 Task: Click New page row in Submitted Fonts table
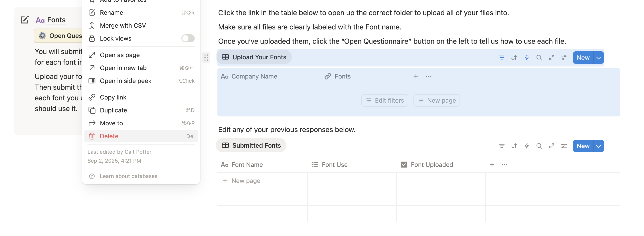click(245, 181)
